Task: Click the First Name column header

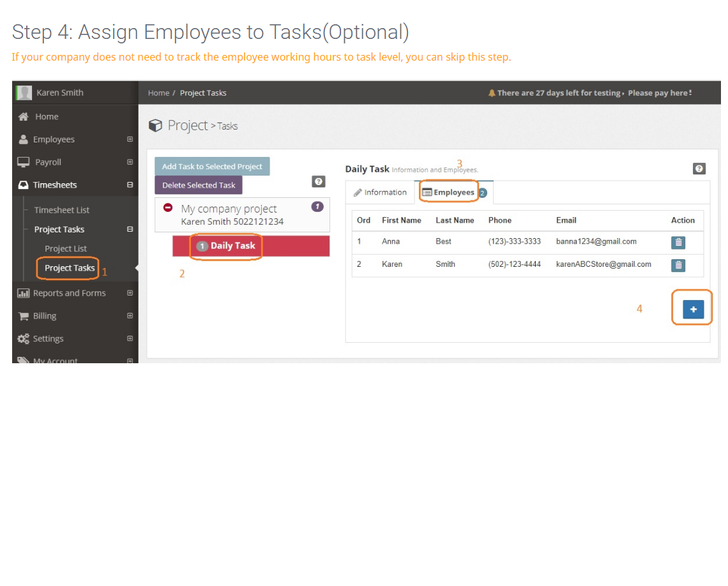Action: point(402,220)
